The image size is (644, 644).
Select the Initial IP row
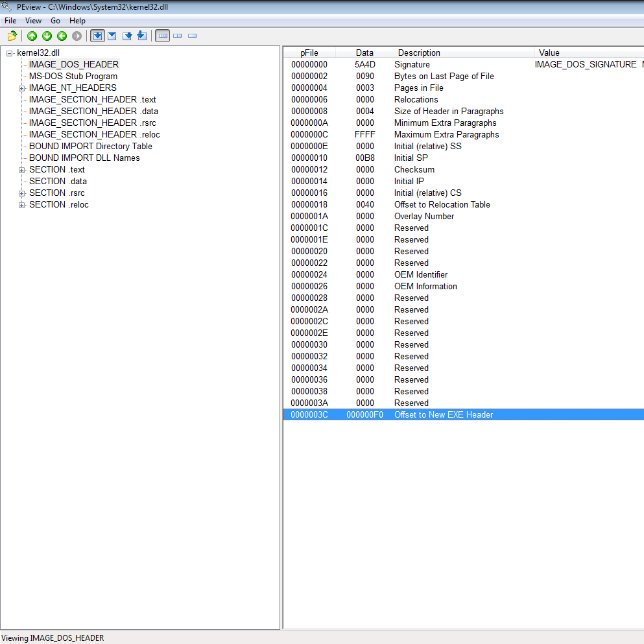tap(464, 182)
